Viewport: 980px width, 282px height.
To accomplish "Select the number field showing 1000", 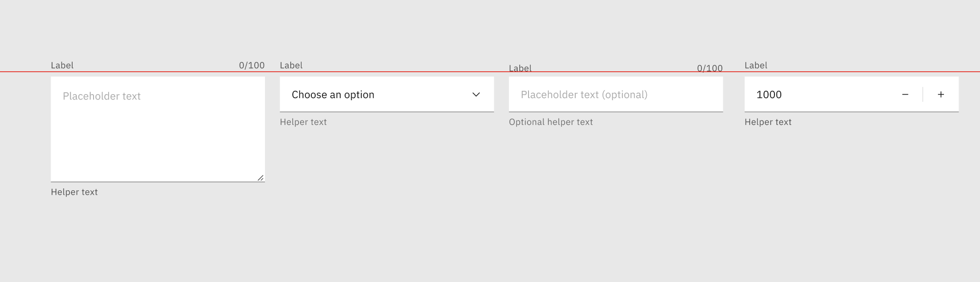I will pyautogui.click(x=818, y=95).
